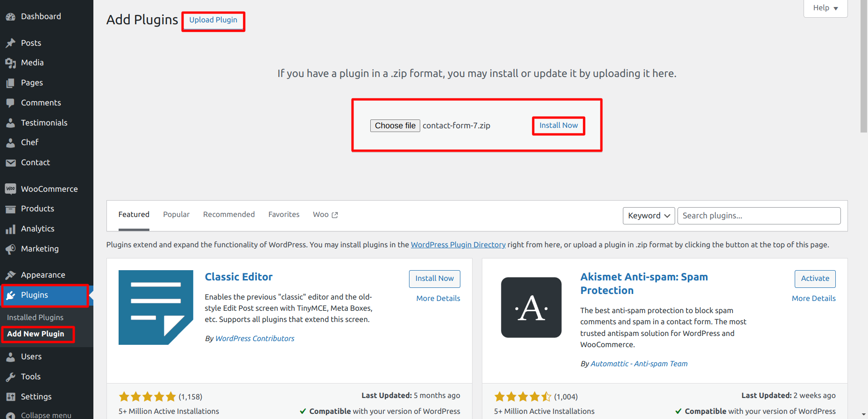Viewport: 868px width, 419px height.
Task: Click the Comments speech bubble icon
Action: (10, 103)
